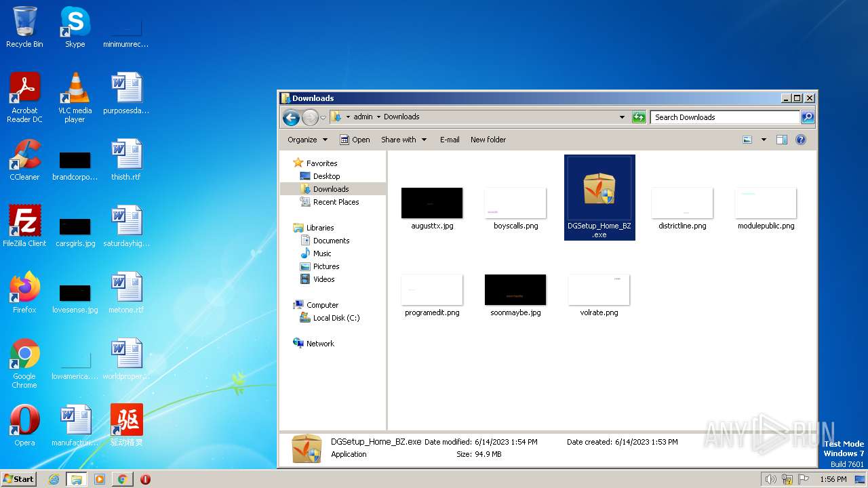The image size is (868, 488).
Task: Open FileZilla Client shortcut
Action: 24,226
